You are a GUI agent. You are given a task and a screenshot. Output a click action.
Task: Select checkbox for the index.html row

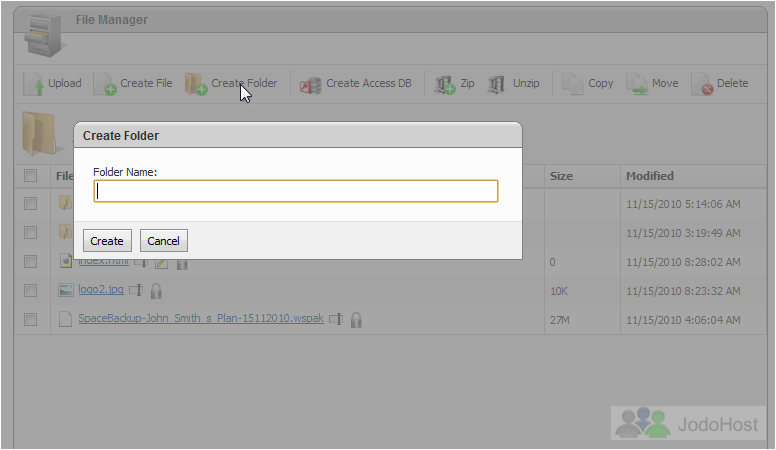coord(31,261)
